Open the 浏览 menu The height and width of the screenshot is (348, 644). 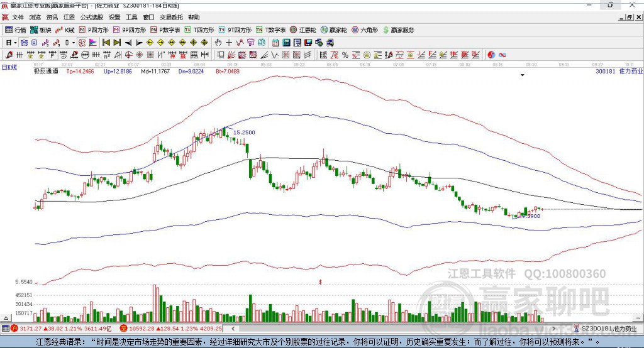point(35,17)
